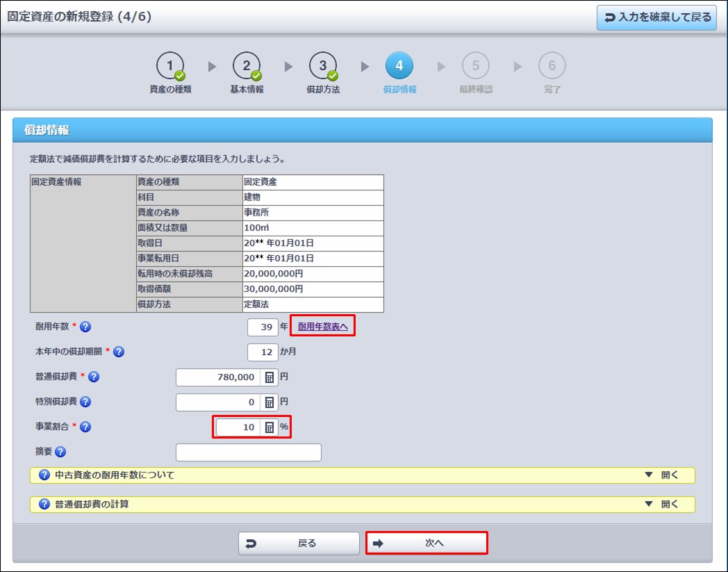Open calculator for 普通償却費 amount

(270, 377)
